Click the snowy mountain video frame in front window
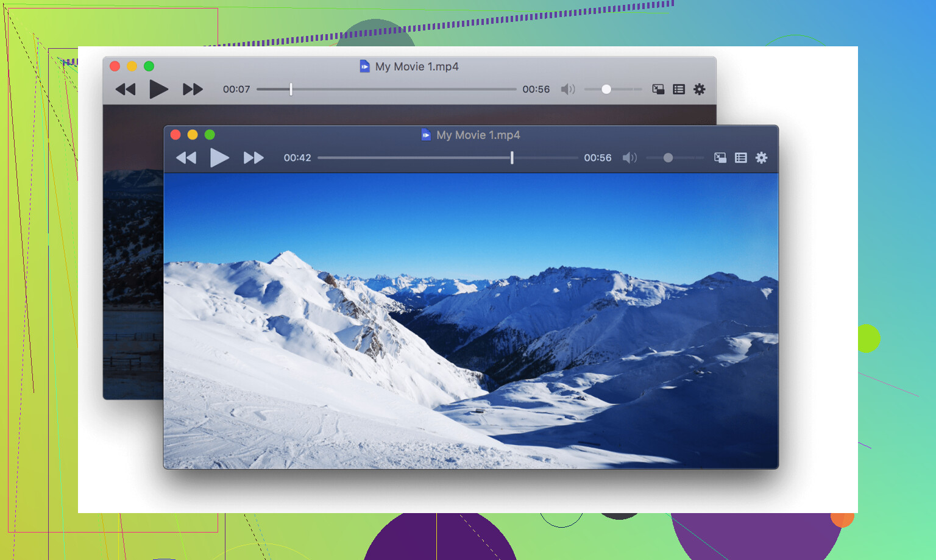 click(471, 321)
